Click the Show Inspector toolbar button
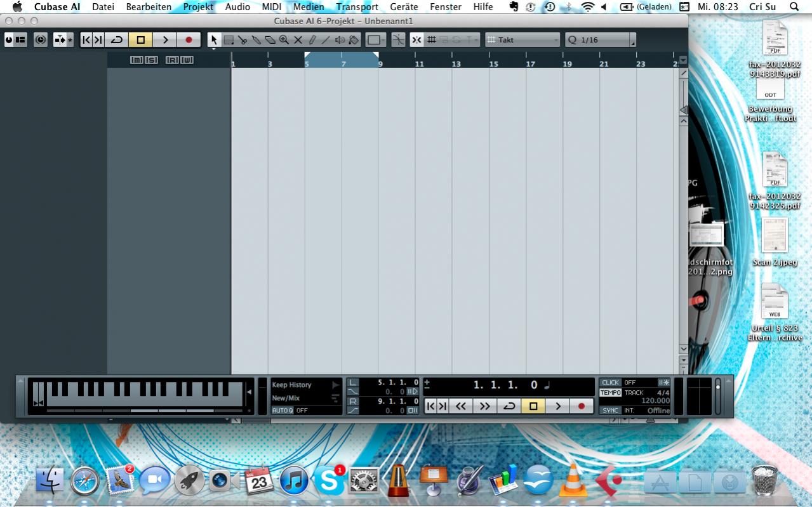The image size is (812, 507). [x=20, y=40]
